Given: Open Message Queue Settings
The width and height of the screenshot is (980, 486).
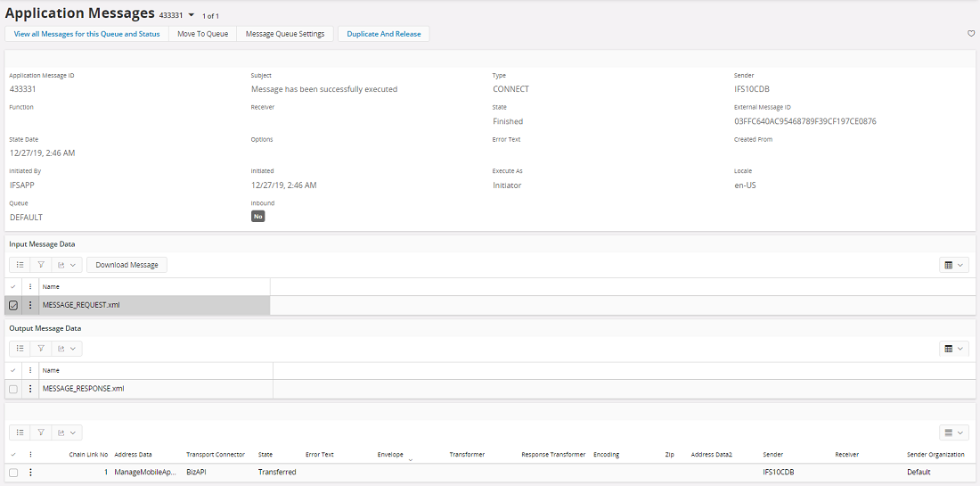Looking at the screenshot, I should tap(285, 34).
